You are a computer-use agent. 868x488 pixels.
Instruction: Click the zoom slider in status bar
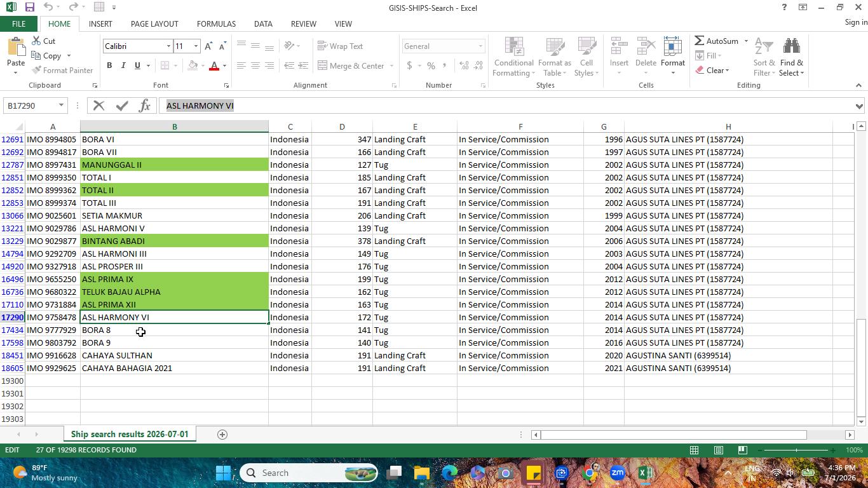click(796, 450)
